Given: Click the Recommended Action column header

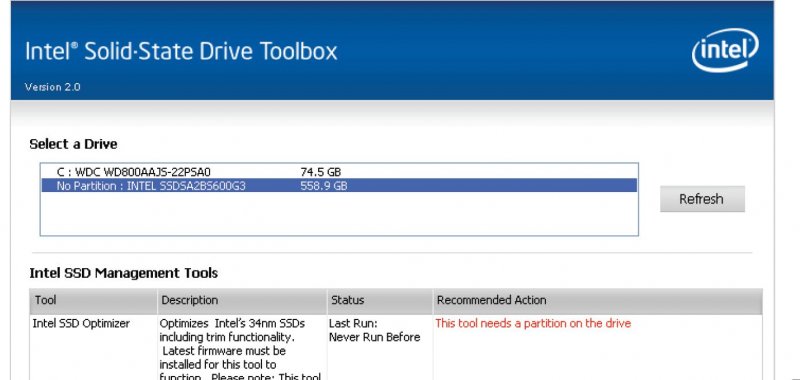Looking at the screenshot, I should [x=598, y=300].
